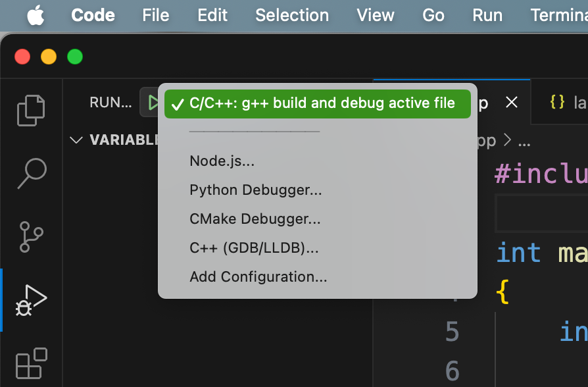Open the Selection menu
The width and height of the screenshot is (588, 387).
292,15
